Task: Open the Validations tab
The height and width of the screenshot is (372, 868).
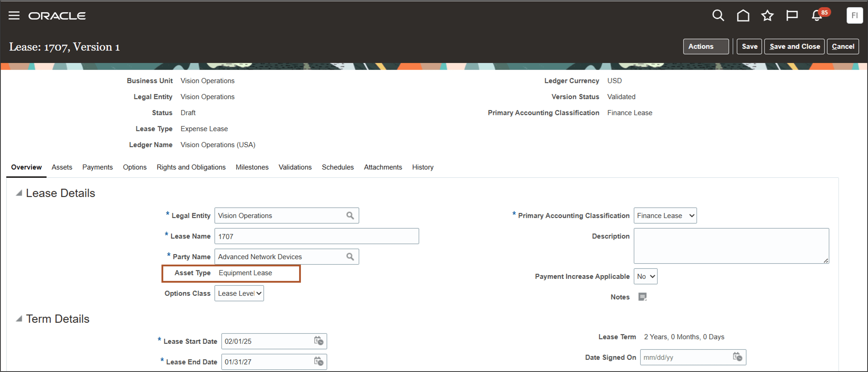Action: 295,167
